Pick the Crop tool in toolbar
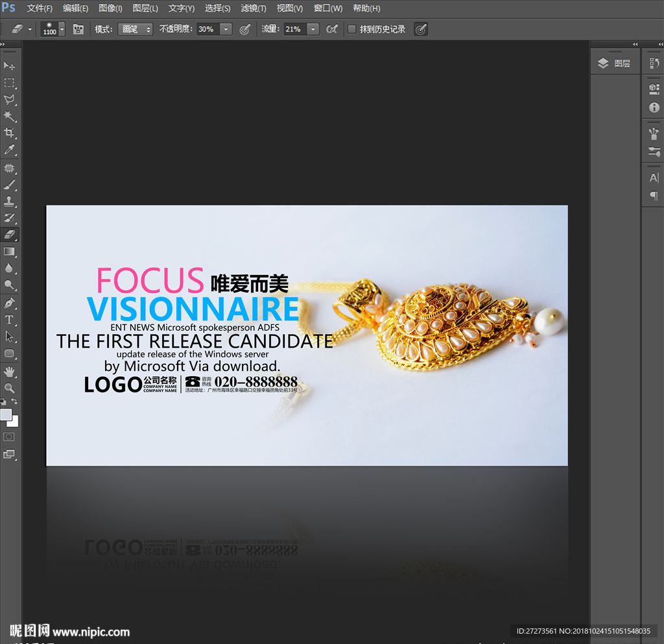Screen dimensions: 664x644 pyautogui.click(x=9, y=133)
